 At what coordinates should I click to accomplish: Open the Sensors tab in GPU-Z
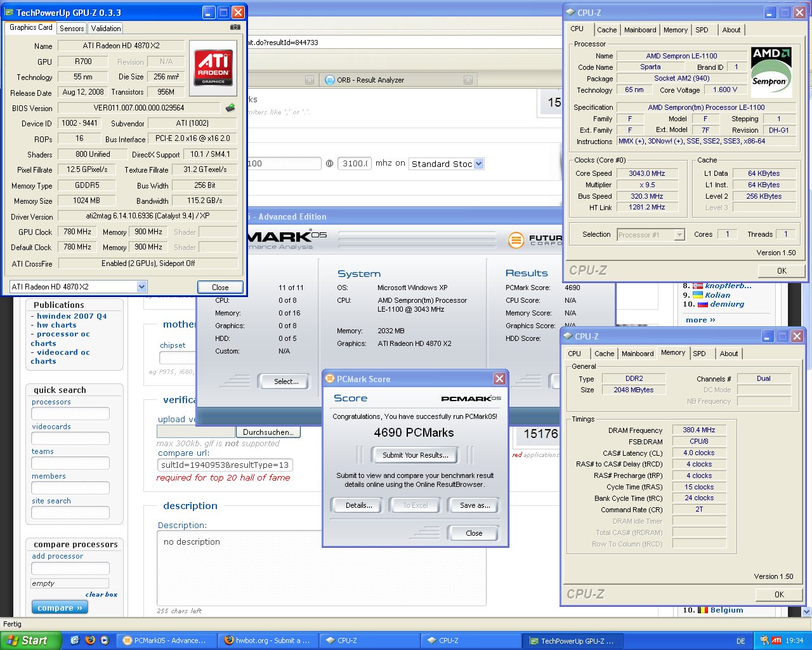[x=72, y=29]
